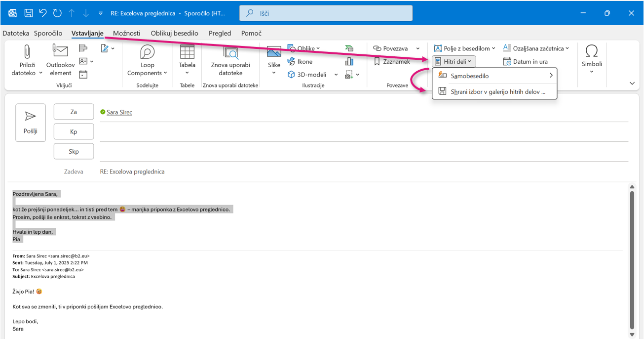Open the Slike pictures menu
This screenshot has width=644, height=340.
(x=274, y=60)
